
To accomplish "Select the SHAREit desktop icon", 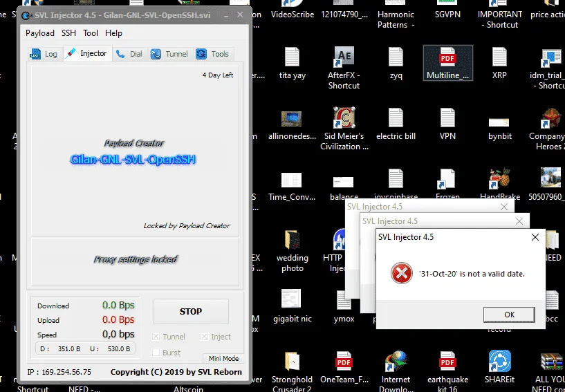I will tap(499, 368).
